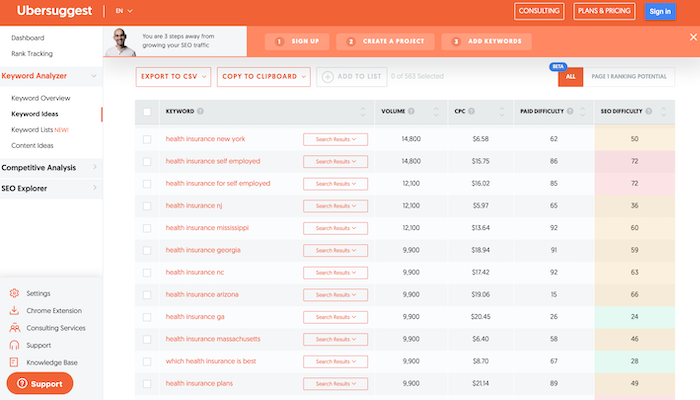Screen dimensions: 700x400
Task: Click the CPC column info icon
Action: pos(471,111)
